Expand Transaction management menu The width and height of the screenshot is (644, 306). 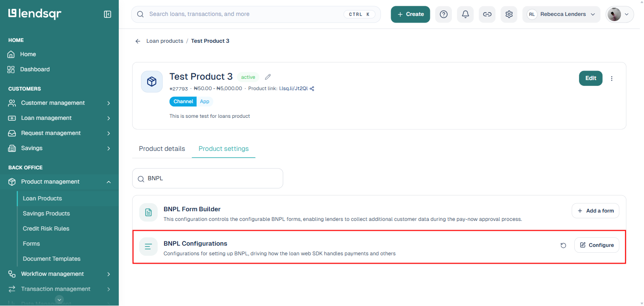pos(59,289)
